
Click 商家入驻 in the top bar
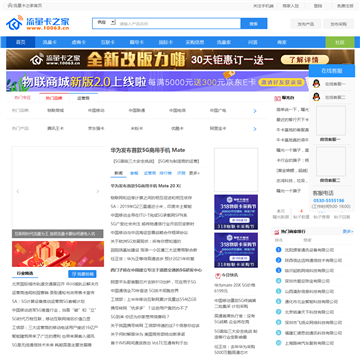(291, 6)
